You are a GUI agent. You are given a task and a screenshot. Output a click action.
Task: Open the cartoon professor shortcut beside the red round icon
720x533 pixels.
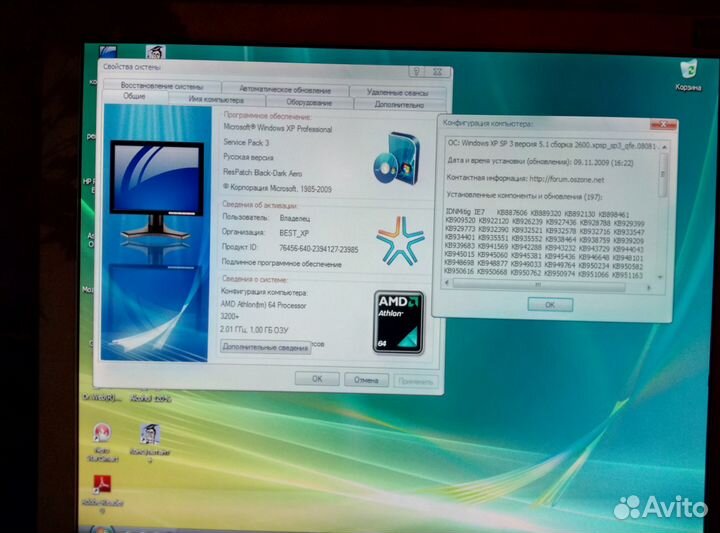(x=150, y=441)
